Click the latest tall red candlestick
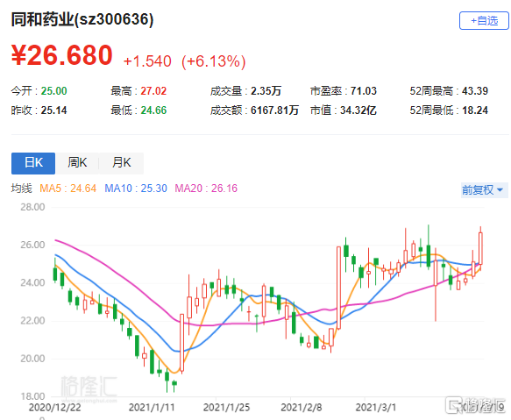The image size is (511, 420). 480,248
